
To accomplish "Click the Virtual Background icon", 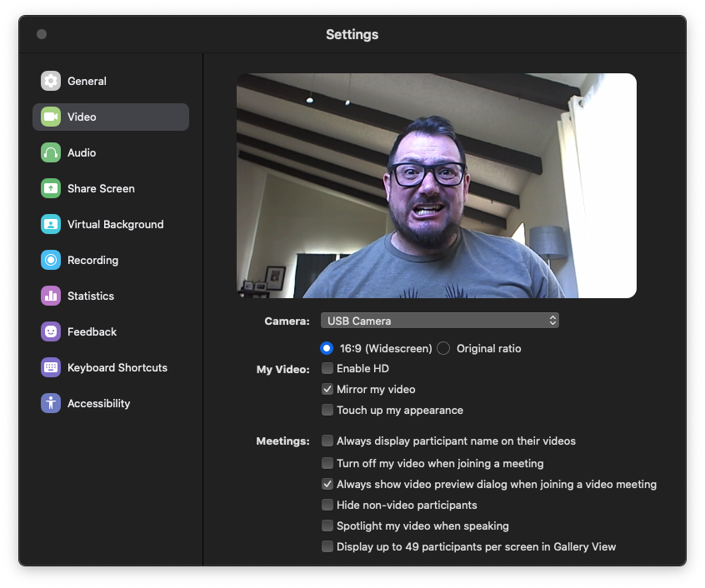I will coord(51,224).
